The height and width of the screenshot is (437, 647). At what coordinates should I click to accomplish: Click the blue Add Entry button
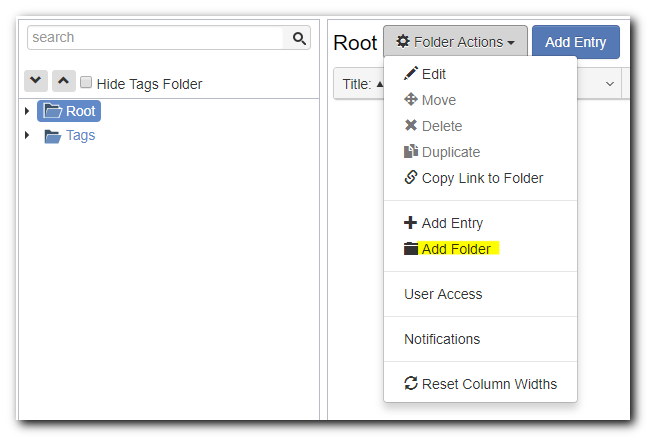point(576,42)
